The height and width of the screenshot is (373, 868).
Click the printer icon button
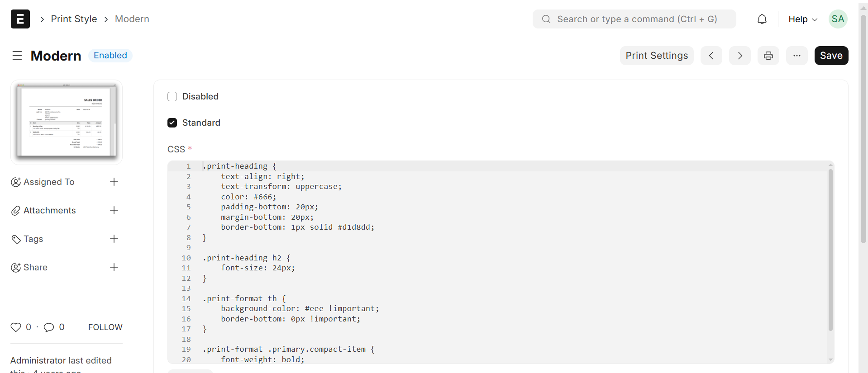(768, 56)
